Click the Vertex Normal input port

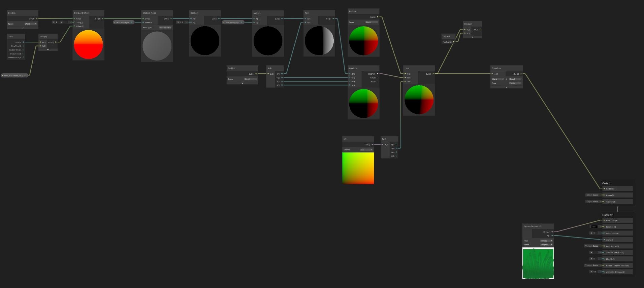[x=604, y=195]
